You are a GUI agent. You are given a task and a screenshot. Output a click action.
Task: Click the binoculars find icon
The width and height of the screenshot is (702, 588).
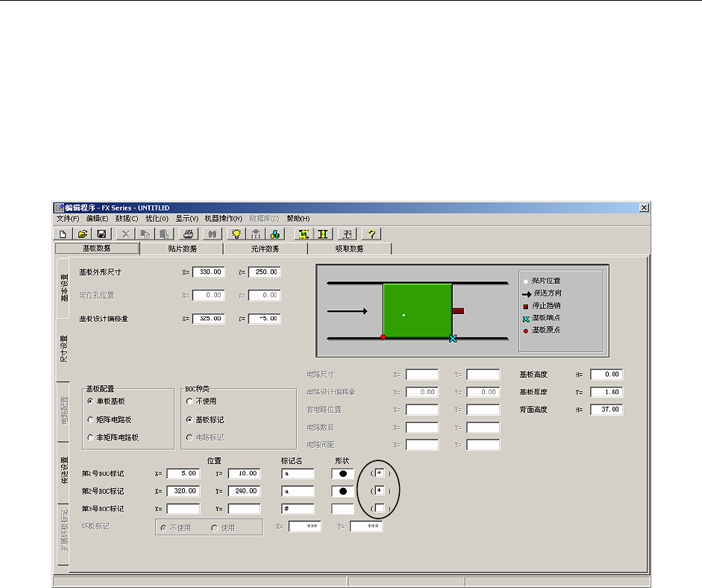coord(211,234)
